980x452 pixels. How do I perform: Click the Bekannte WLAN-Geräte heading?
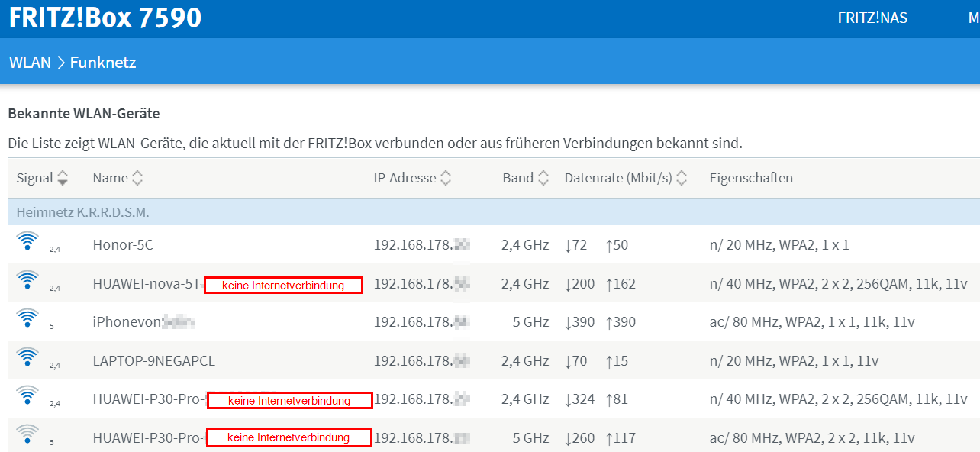[84, 114]
